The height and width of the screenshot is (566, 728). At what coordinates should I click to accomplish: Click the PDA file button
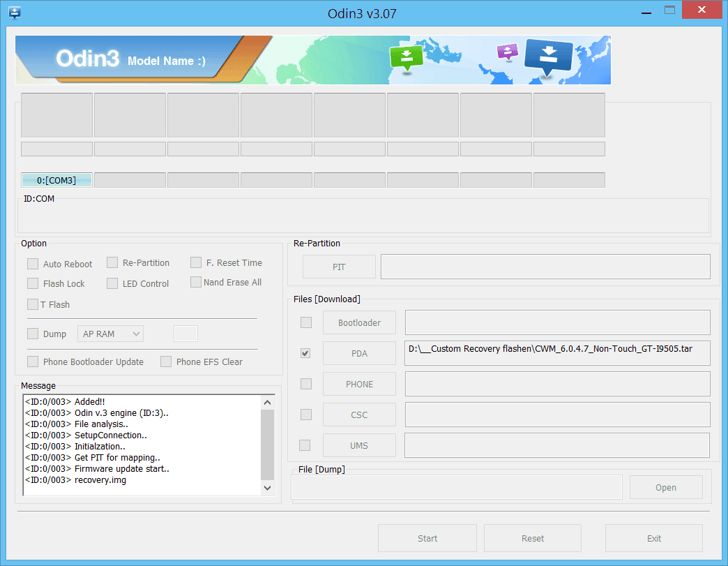(x=359, y=353)
